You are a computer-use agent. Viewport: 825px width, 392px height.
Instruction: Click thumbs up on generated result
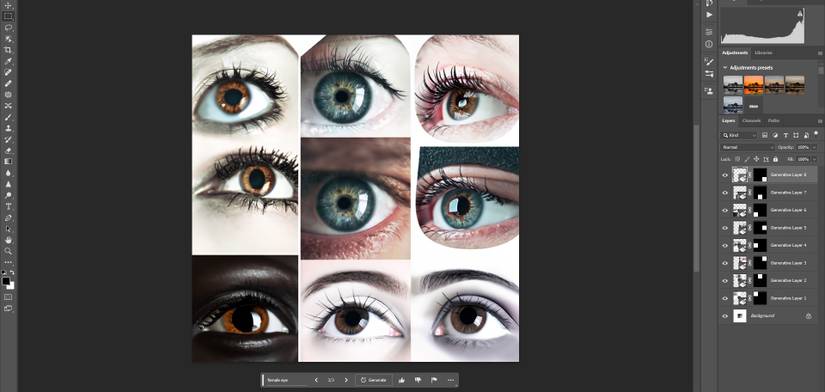point(401,380)
